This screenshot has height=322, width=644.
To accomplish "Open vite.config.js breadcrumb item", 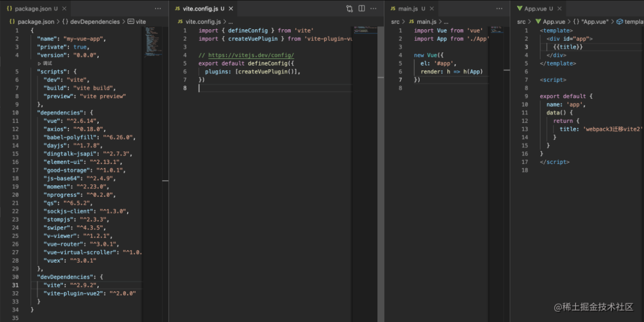I will pyautogui.click(x=203, y=22).
